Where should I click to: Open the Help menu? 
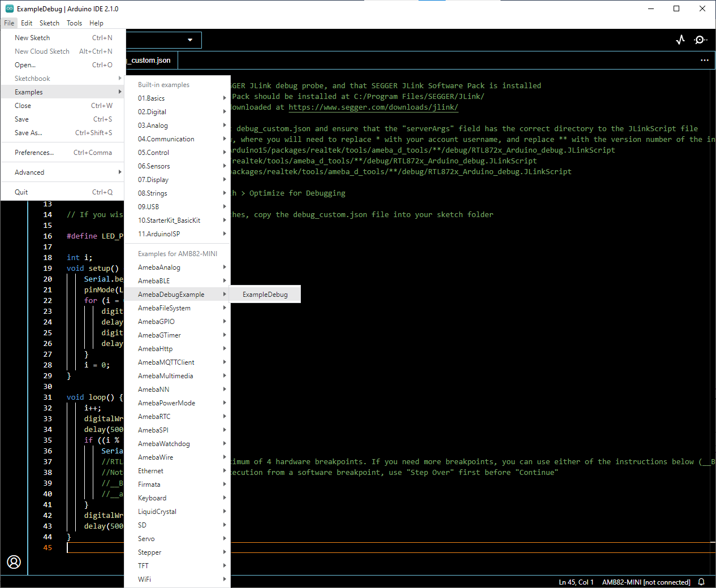pyautogui.click(x=96, y=23)
